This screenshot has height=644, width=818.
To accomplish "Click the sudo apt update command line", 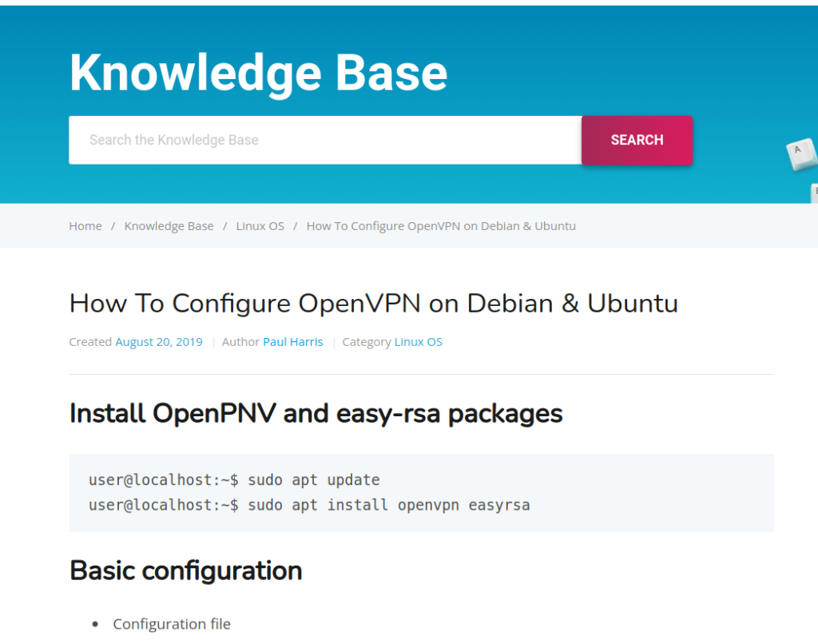I will click(x=234, y=479).
